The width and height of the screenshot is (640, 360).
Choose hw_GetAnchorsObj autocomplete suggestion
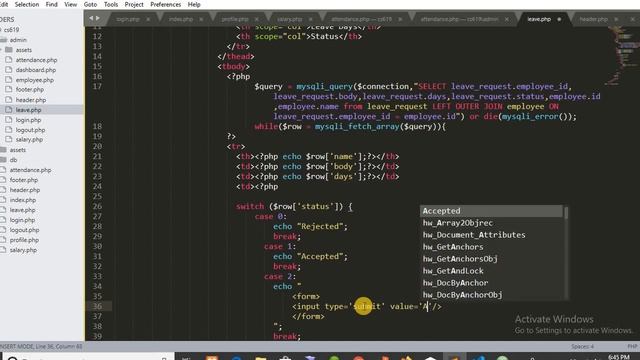click(491, 259)
